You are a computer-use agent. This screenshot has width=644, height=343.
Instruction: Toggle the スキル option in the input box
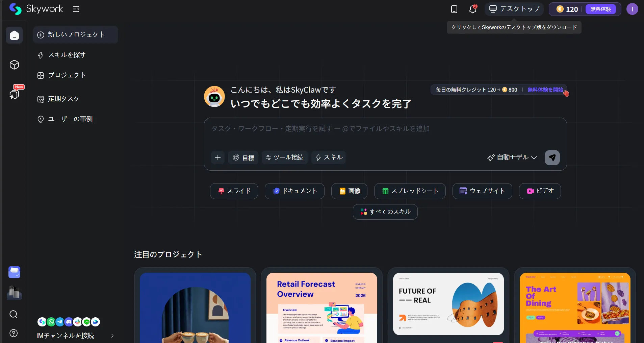(329, 157)
